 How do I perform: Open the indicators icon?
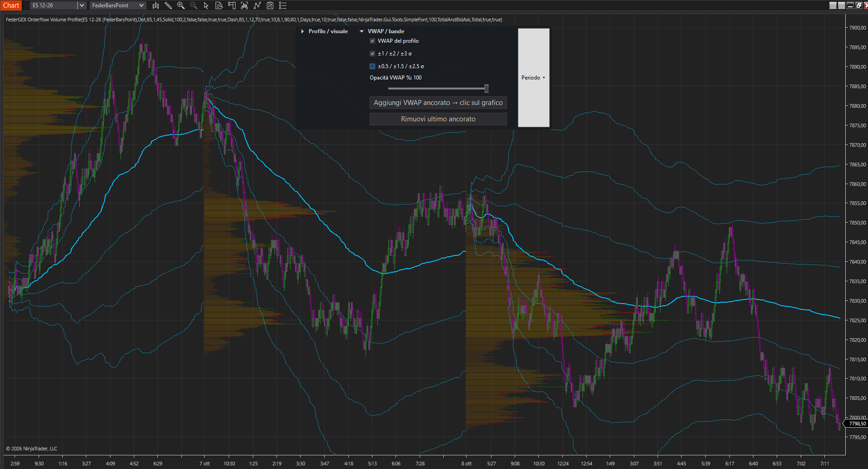click(244, 5)
